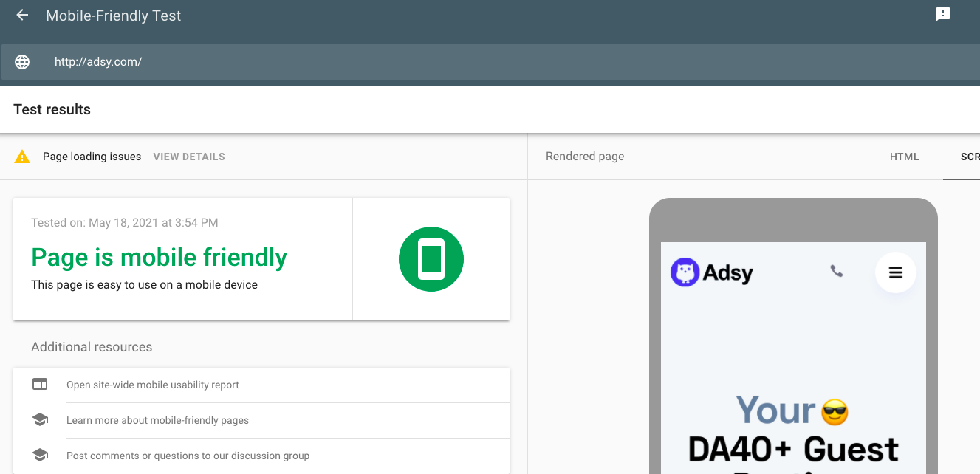Click the Additional resources heading
The image size is (980, 474).
coord(92,347)
